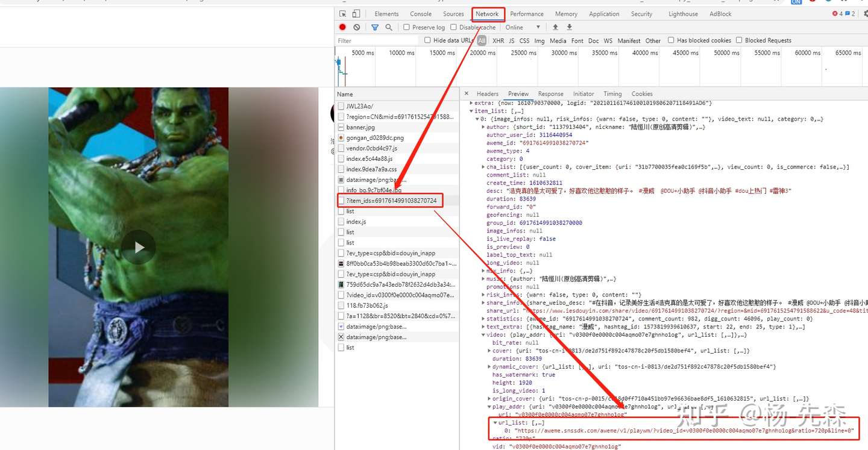Switch to the Console tab

421,14
